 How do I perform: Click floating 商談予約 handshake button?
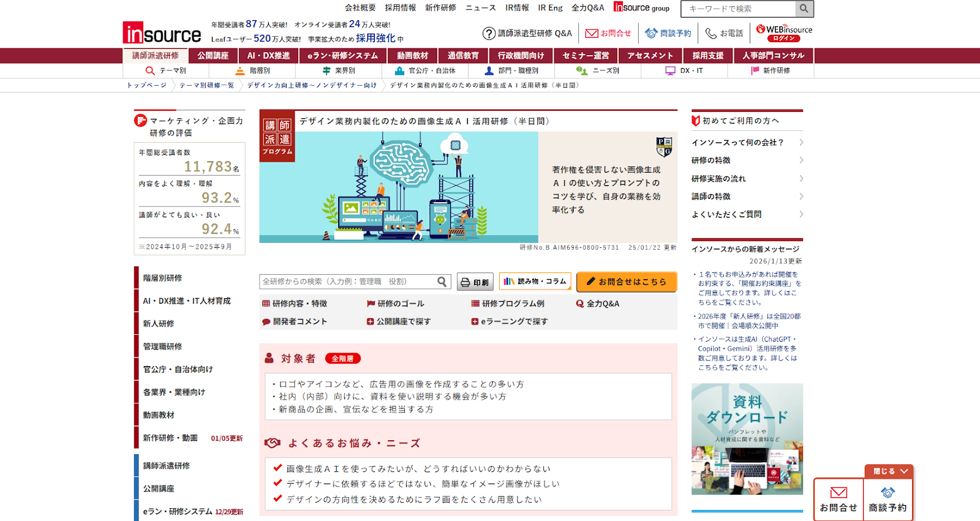click(x=888, y=500)
